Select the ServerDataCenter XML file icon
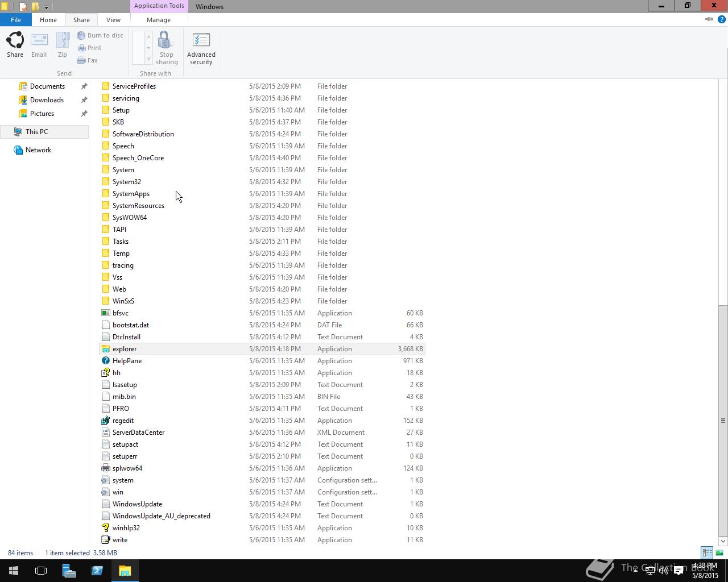 (105, 433)
